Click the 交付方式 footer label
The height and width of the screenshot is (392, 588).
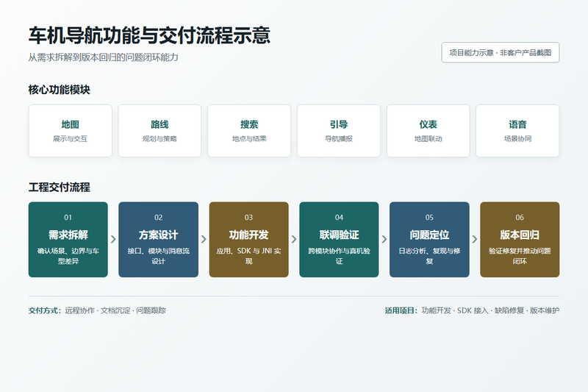[45, 310]
